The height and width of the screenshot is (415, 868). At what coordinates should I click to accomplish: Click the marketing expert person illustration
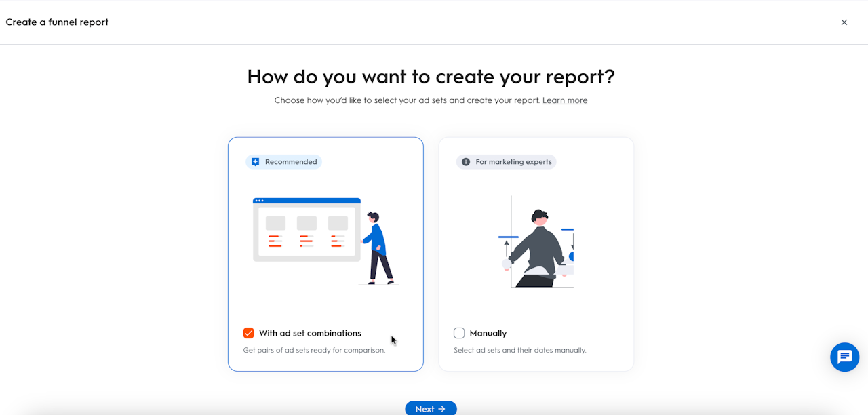pyautogui.click(x=536, y=241)
